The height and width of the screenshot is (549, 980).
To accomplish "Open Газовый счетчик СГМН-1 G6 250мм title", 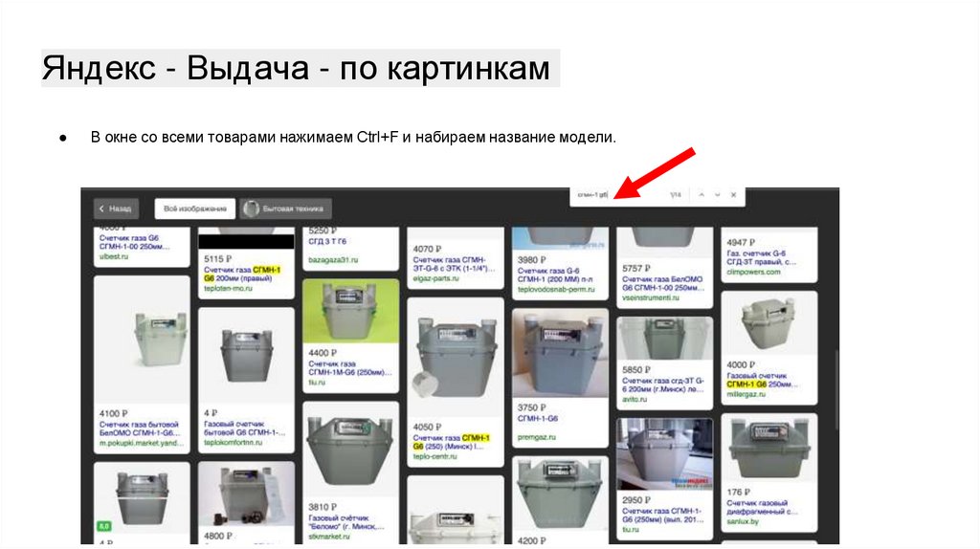I will tap(762, 380).
